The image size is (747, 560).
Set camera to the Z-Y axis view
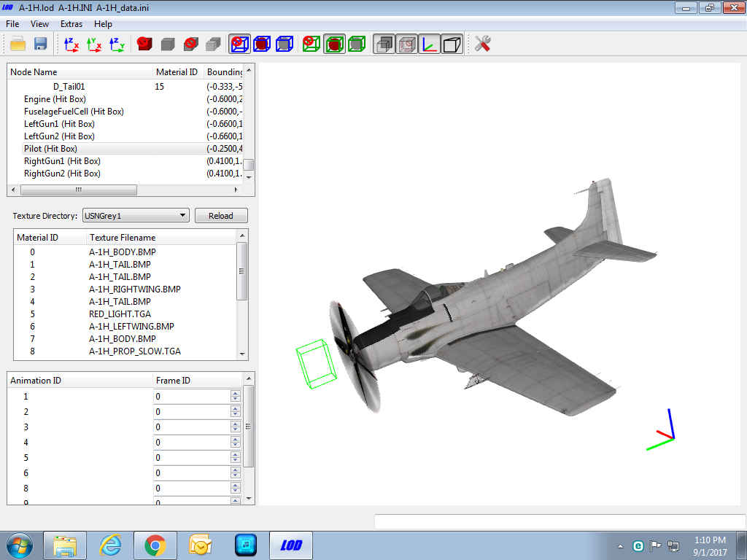pyautogui.click(x=117, y=44)
